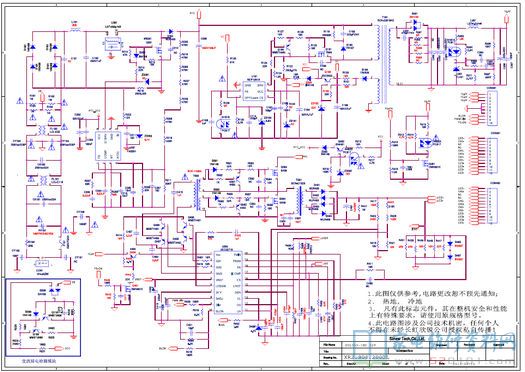Select the main power transformer symbol at top
The image size is (525, 372).
tap(382, 64)
